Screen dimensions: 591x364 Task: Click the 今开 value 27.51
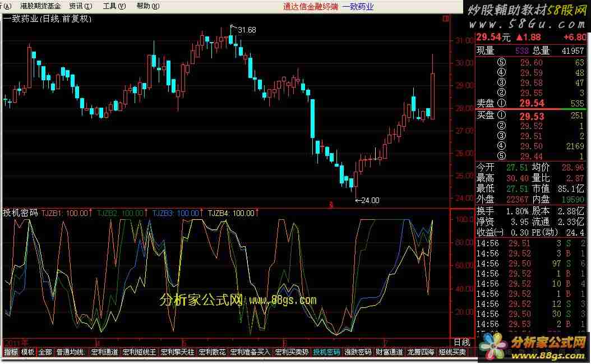[x=517, y=168]
